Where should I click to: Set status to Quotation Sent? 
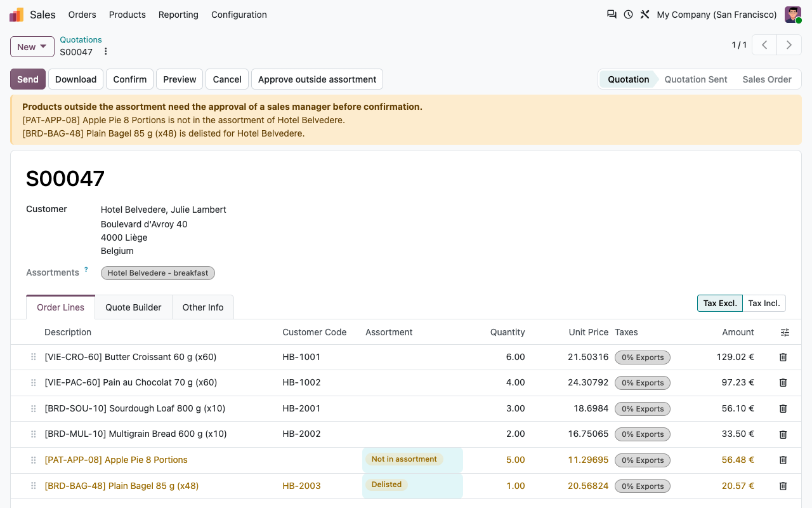[x=696, y=79]
